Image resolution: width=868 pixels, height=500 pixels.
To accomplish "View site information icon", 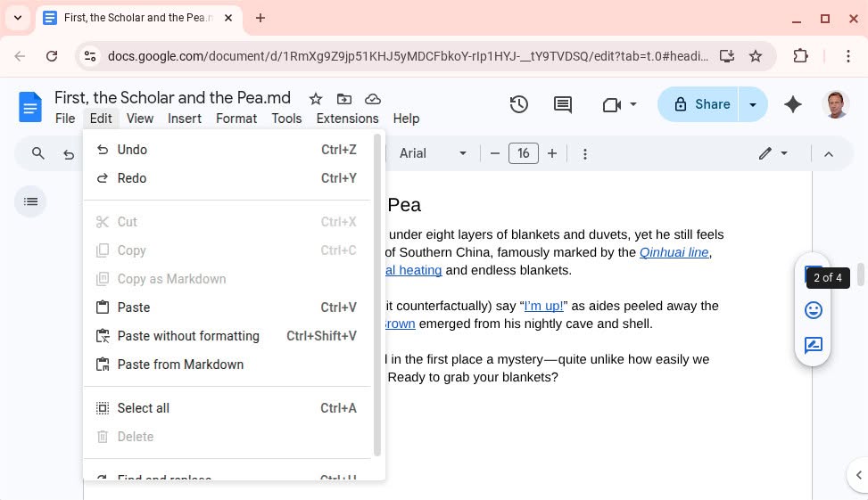I will point(90,56).
